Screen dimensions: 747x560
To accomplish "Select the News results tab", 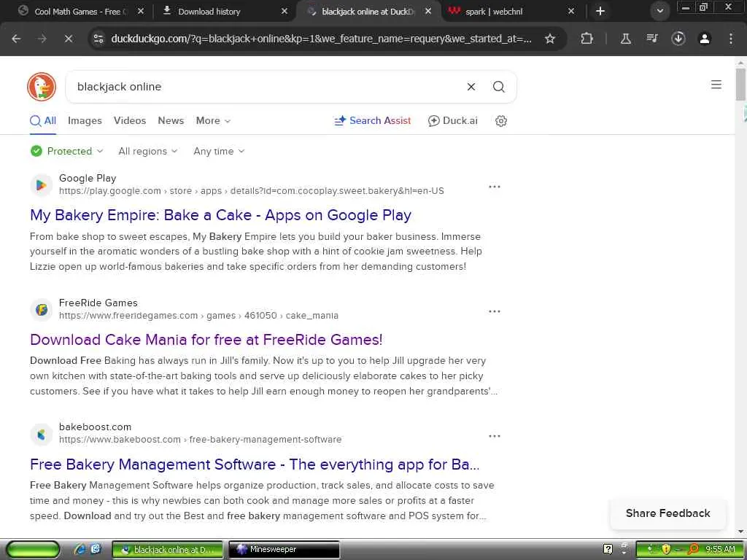I will [171, 121].
